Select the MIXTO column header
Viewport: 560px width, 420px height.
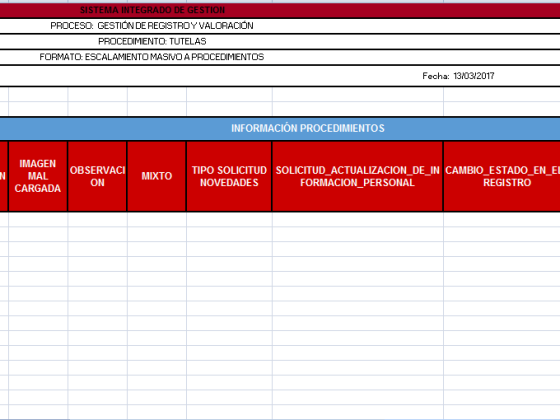click(156, 176)
